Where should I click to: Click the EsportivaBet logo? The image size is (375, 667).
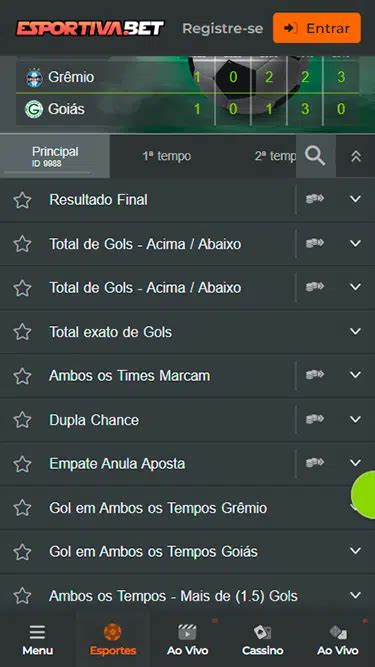click(x=90, y=28)
